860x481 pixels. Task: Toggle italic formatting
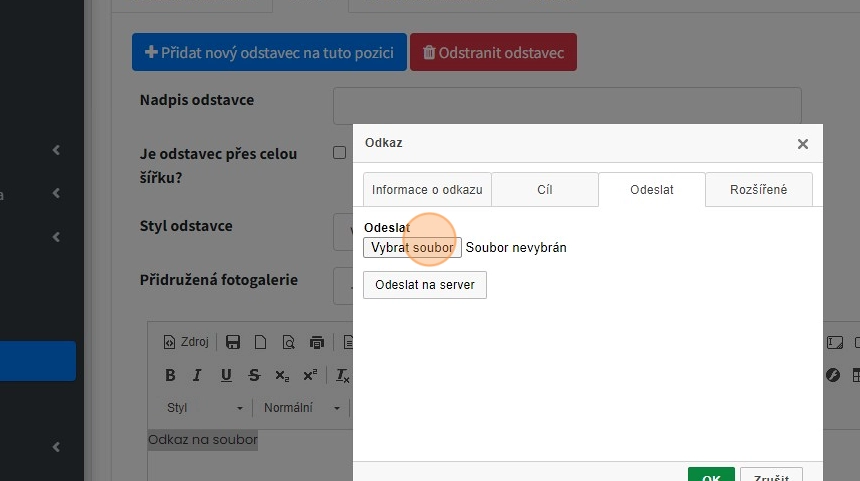pos(198,376)
